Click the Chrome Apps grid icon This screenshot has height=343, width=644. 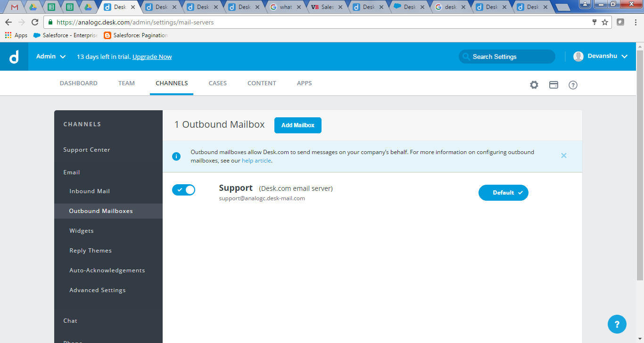[8, 35]
